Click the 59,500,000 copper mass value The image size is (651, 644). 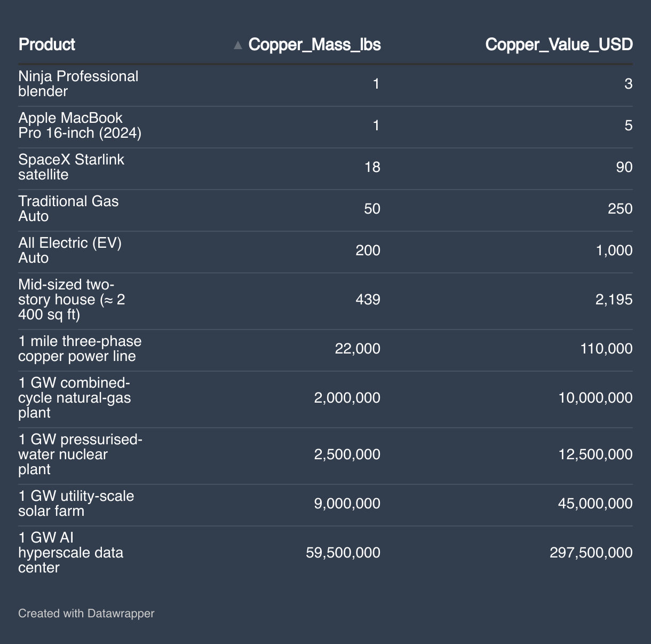point(343,553)
